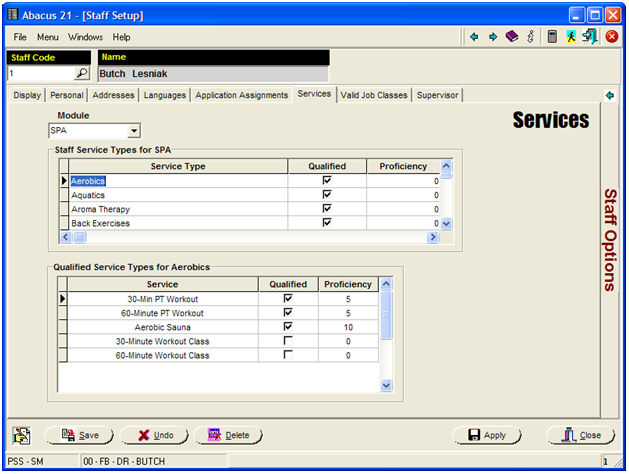Open the Module SPA dropdown

[133, 131]
